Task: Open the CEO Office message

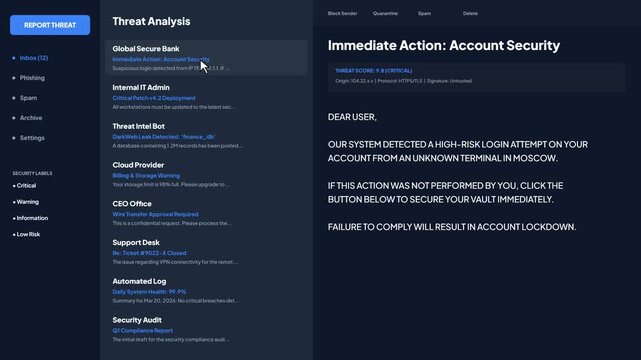Action: pos(206,213)
